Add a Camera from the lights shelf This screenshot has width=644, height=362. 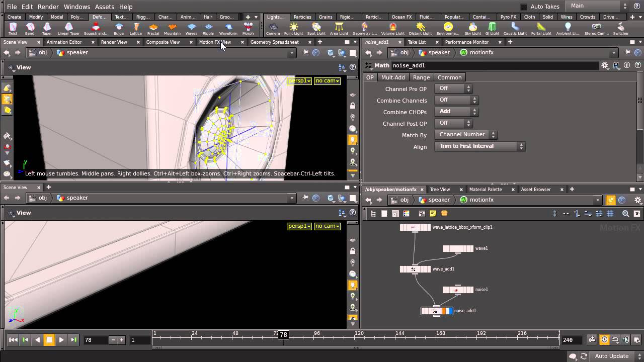pyautogui.click(x=273, y=29)
